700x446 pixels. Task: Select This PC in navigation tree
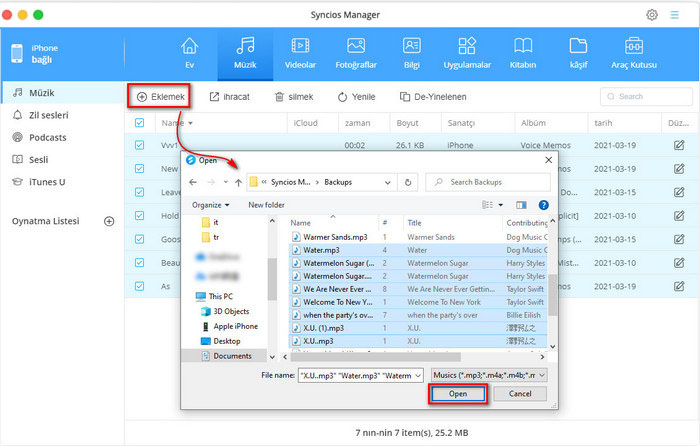pyautogui.click(x=214, y=296)
